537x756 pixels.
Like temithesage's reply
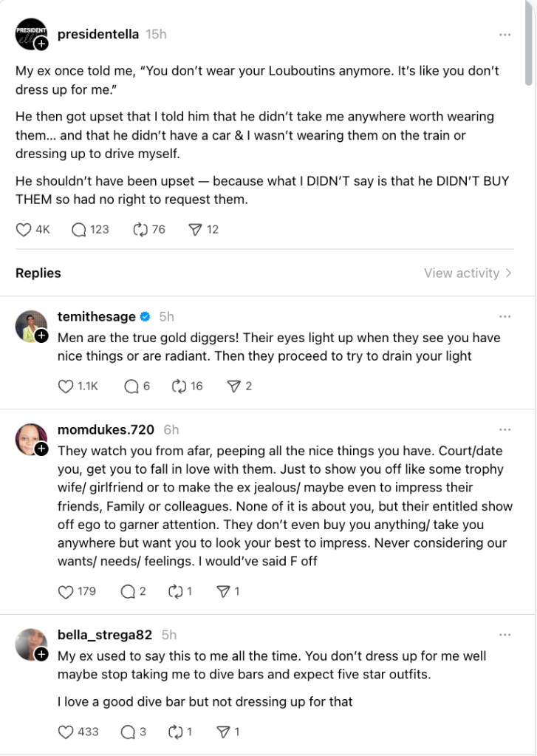point(66,386)
